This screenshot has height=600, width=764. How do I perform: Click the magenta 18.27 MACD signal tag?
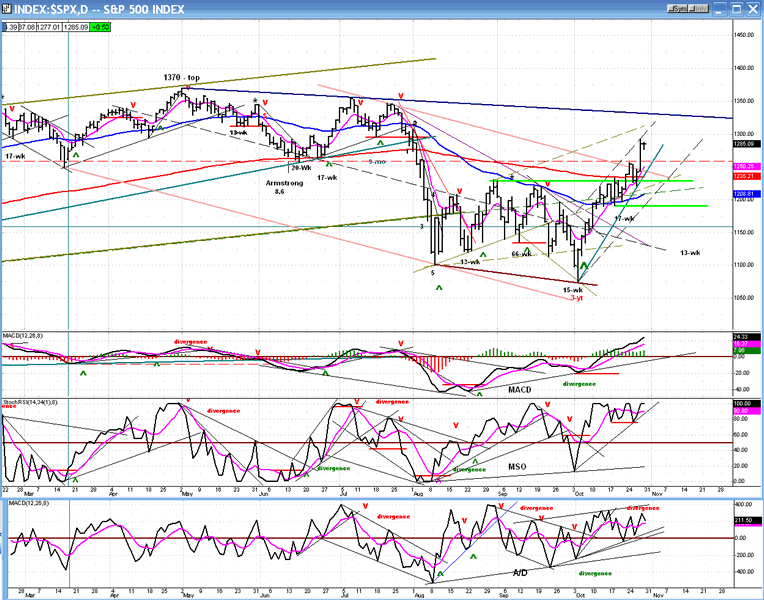(746, 344)
